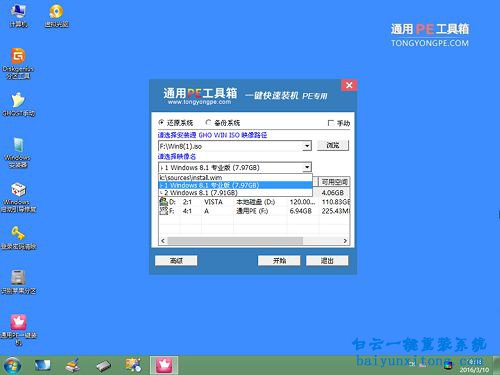
Task: Pick highlighted 1 Windows 8.1 专业版 list entry
Action: point(235,185)
